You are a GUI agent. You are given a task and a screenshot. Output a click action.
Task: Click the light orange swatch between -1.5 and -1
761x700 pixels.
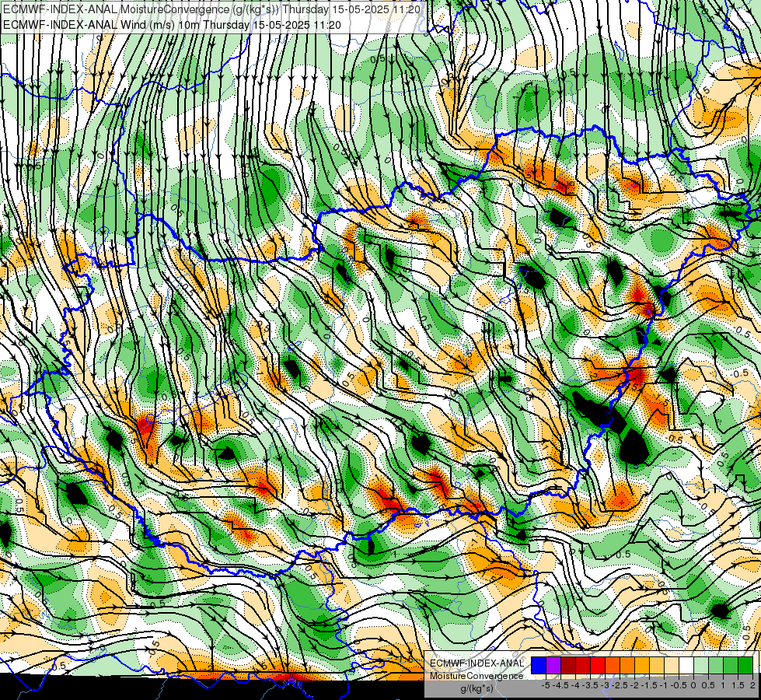[x=657, y=666]
